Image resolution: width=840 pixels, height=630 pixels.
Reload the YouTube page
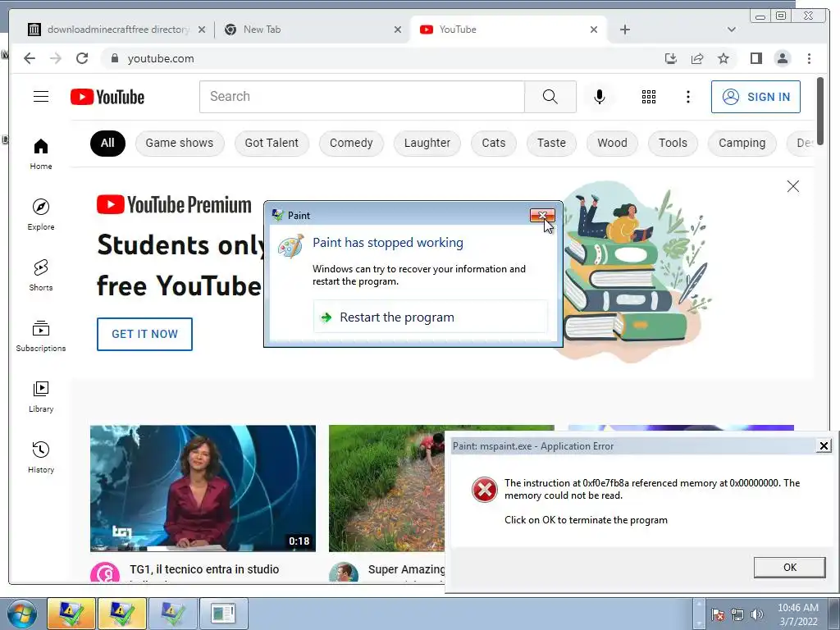coord(82,58)
